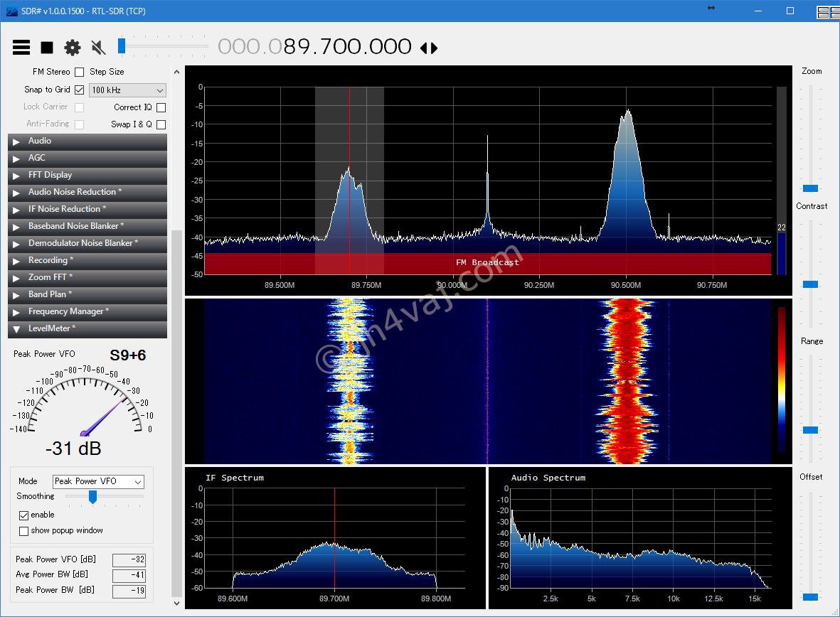840x617 pixels.
Task: Expand the FFT Display panel
Action: (x=87, y=175)
